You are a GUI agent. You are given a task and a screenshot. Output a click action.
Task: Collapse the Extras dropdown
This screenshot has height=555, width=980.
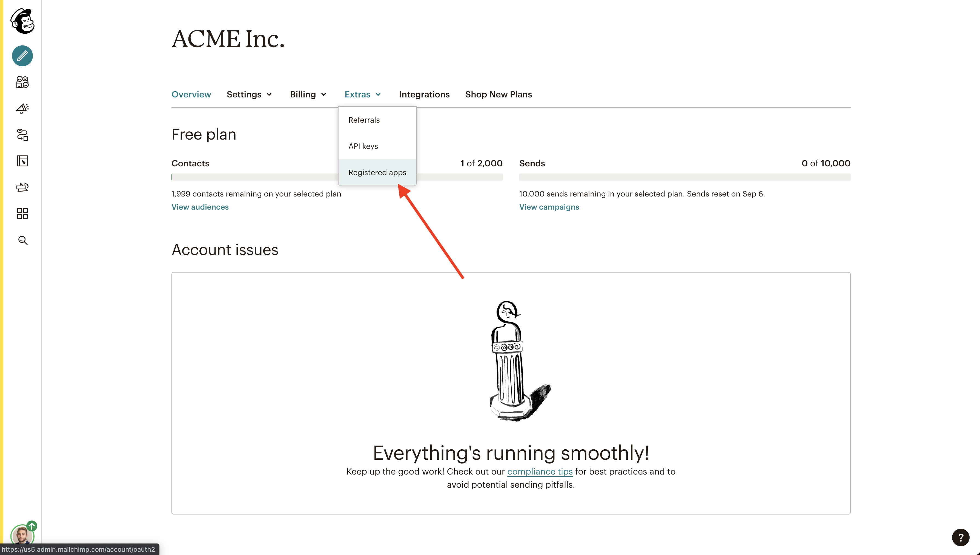point(362,94)
